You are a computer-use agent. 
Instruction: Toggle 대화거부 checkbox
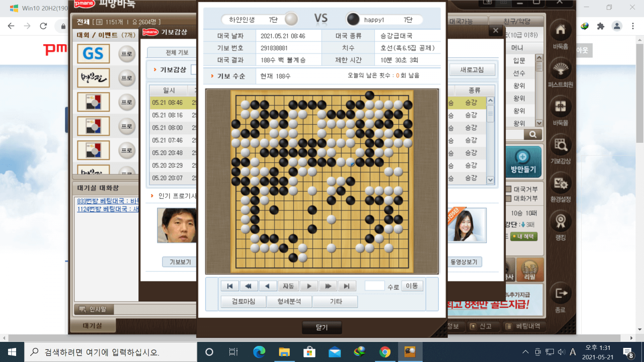pyautogui.click(x=508, y=198)
